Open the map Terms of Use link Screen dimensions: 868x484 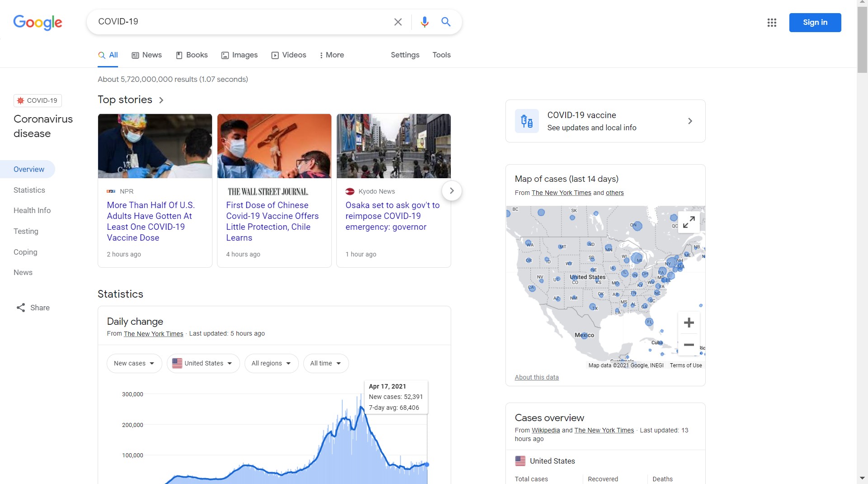click(686, 365)
